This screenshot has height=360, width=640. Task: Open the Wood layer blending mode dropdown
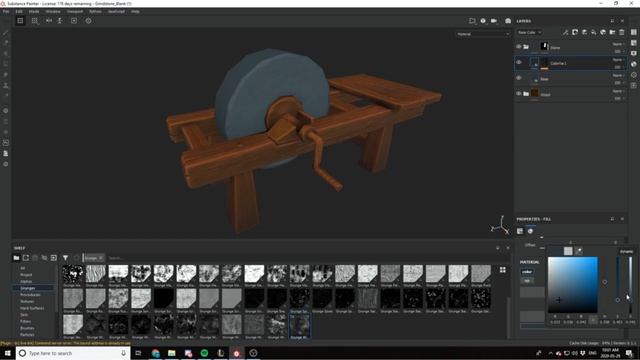[618, 91]
